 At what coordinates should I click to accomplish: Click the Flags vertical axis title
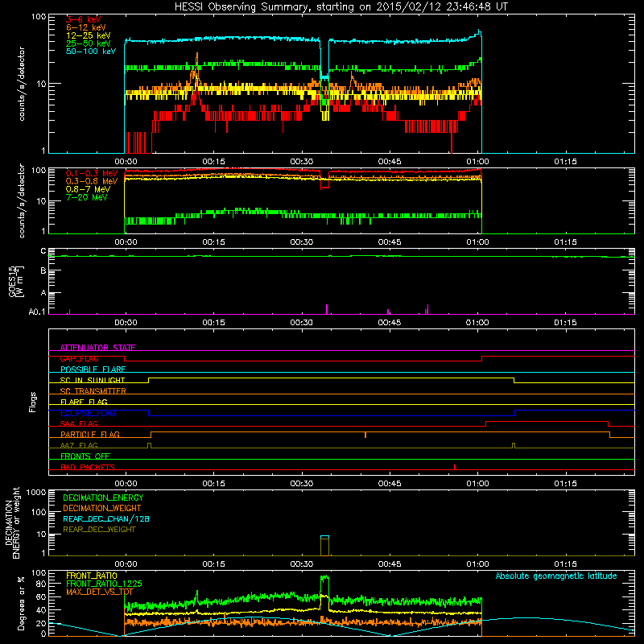pyautogui.click(x=33, y=402)
